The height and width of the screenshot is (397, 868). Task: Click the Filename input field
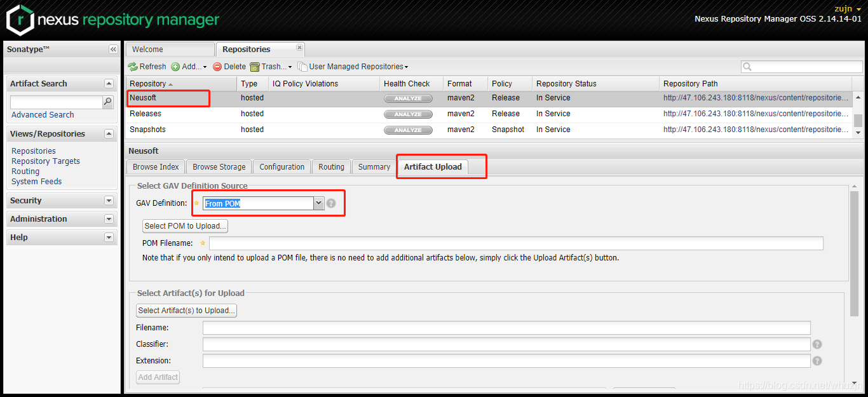pos(506,328)
